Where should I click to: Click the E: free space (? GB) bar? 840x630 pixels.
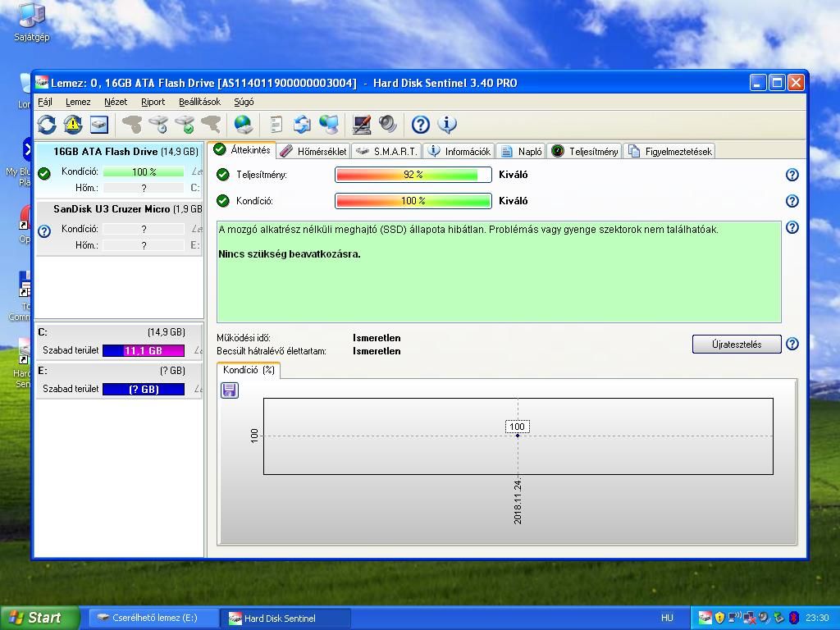[x=144, y=390]
